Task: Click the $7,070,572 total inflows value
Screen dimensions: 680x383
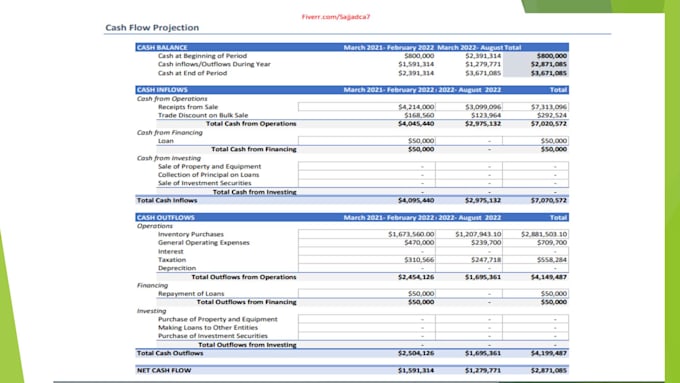Action: pos(549,200)
